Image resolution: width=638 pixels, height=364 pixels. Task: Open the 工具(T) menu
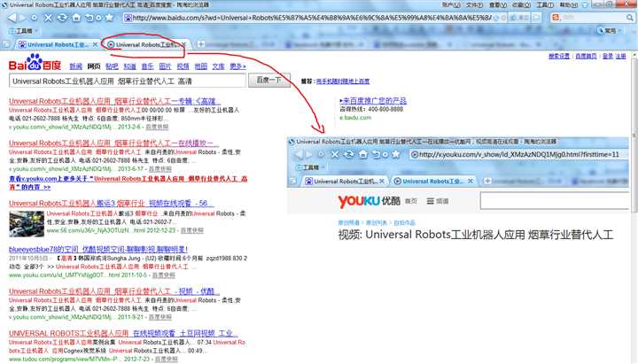[x=545, y=5]
